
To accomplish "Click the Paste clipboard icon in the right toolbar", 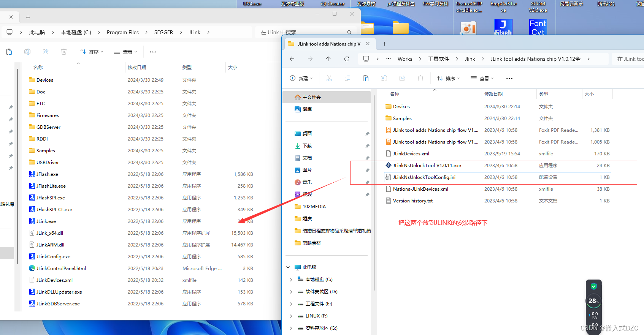I will coord(366,78).
